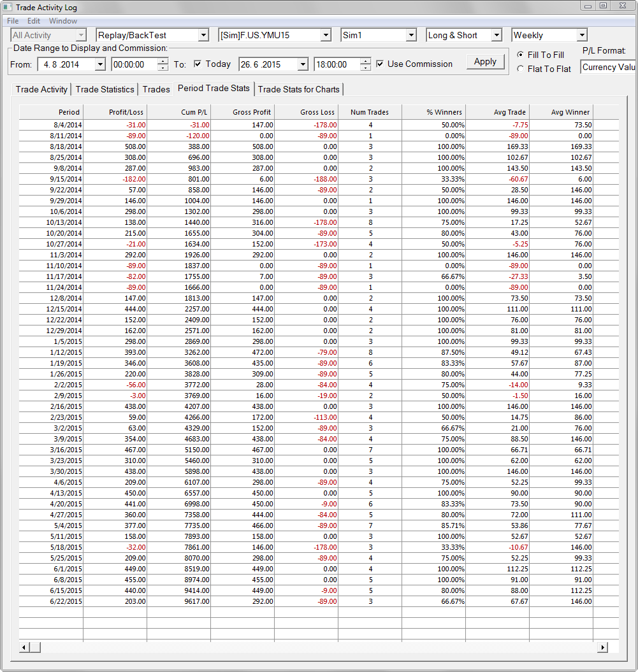Image resolution: width=638 pixels, height=672 pixels.
Task: Increase the To time using up spinner
Action: 365,61
